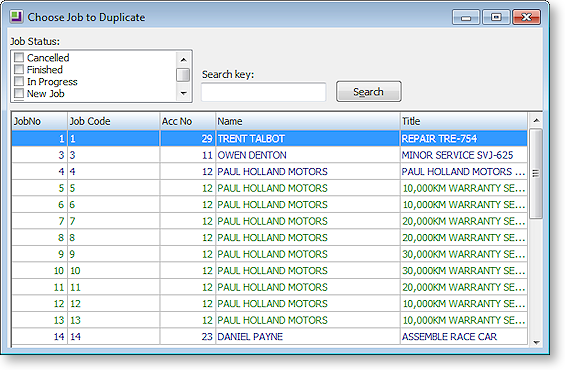Check the Finished status checkbox
Viewport: 565px width, 370px height.
pyautogui.click(x=19, y=69)
